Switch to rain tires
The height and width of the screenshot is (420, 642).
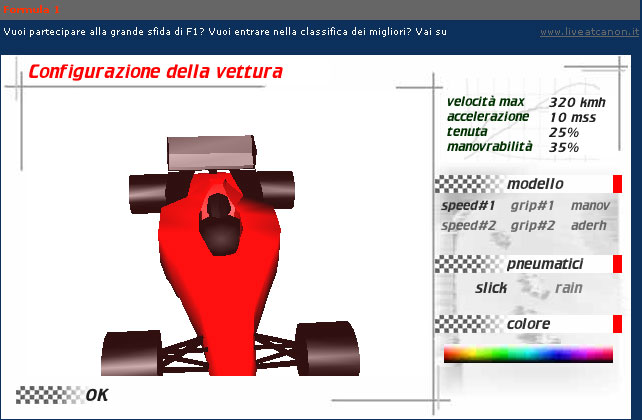[568, 288]
